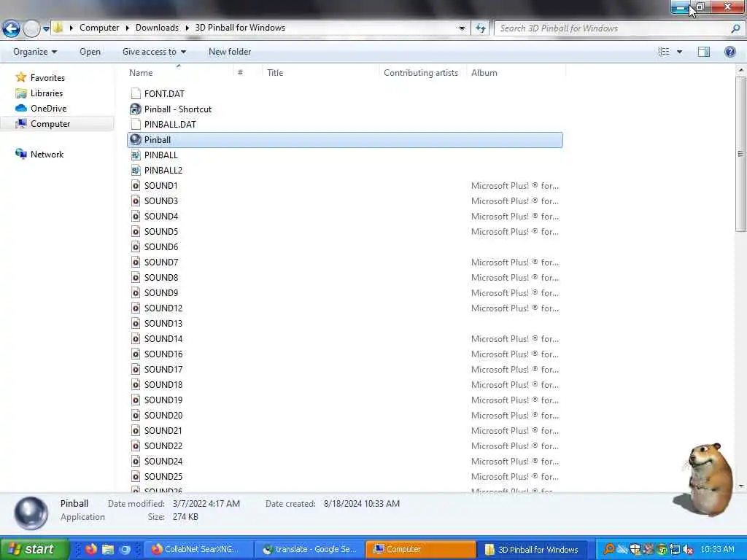Image resolution: width=747 pixels, height=560 pixels.
Task: Sort by the Title column header
Action: coord(321,73)
